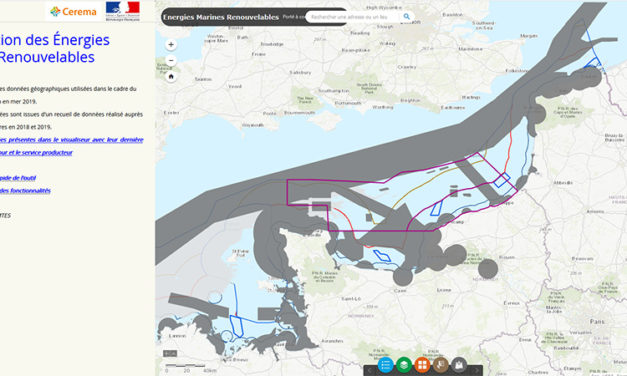
Task: Click the Energies Marines Renouvelables title
Action: tap(221, 17)
